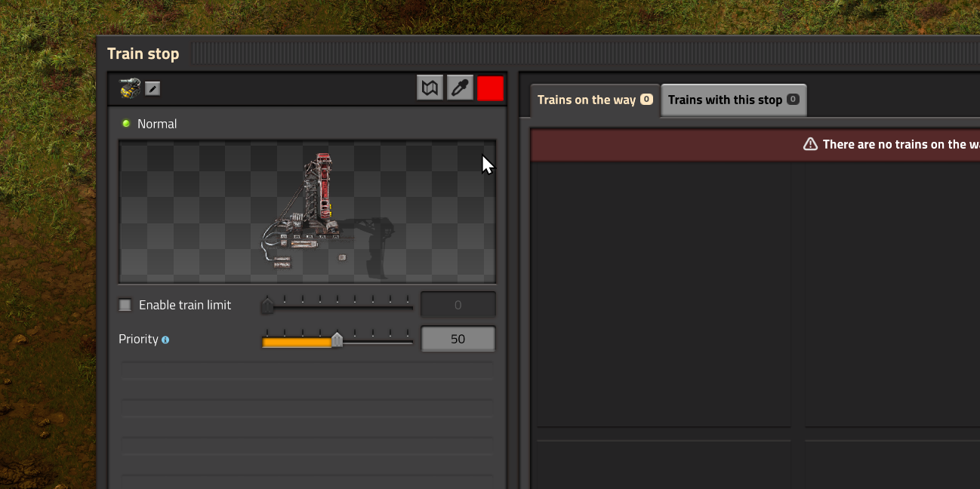980x489 pixels.
Task: Click the train stop entity preview
Action: coord(307,211)
